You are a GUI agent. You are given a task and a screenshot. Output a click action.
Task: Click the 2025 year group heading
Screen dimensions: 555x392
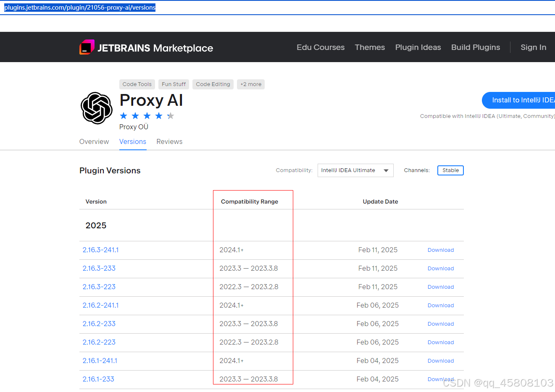[96, 226]
